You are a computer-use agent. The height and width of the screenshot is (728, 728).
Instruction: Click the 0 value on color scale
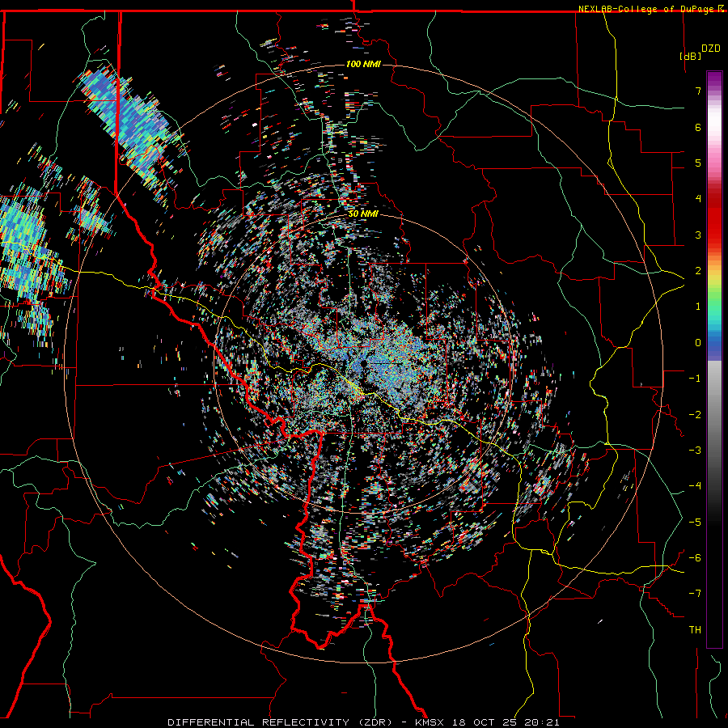698,343
